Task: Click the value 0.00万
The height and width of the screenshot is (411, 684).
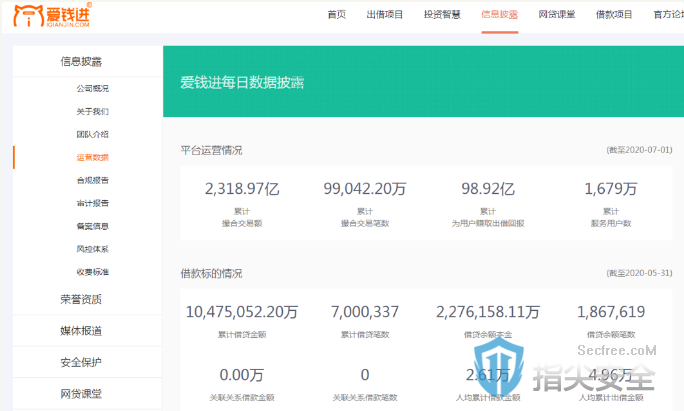Action: tap(242, 375)
